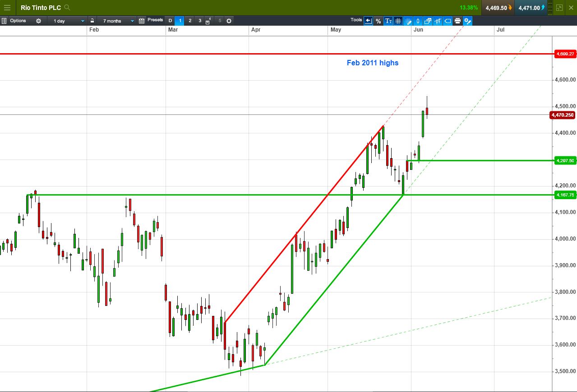This screenshot has width=577, height=392.
Task: Open the drawing settings gear-pencil icon
Action: (467, 21)
